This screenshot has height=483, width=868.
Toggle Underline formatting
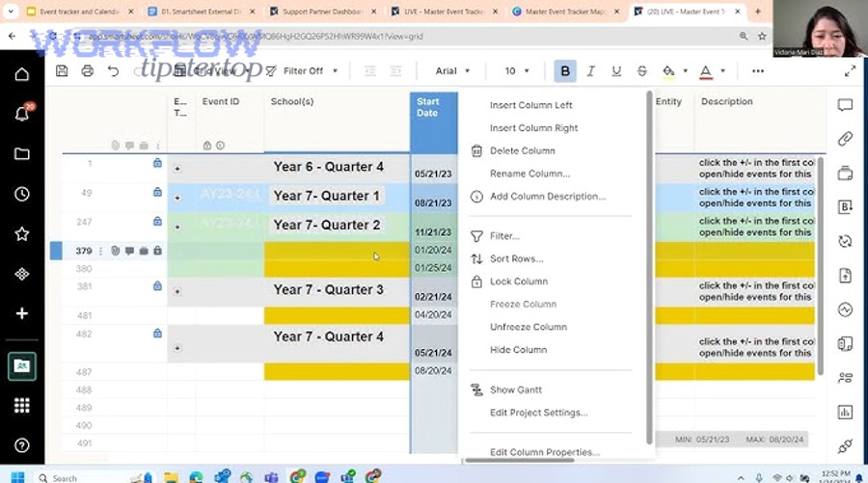coord(616,70)
